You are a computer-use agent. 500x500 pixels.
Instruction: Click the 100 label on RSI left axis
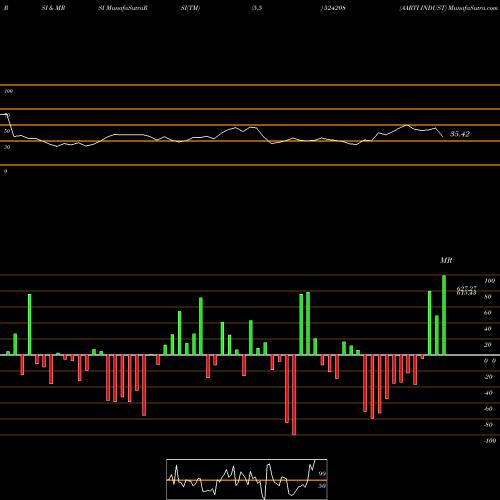coord(8,91)
